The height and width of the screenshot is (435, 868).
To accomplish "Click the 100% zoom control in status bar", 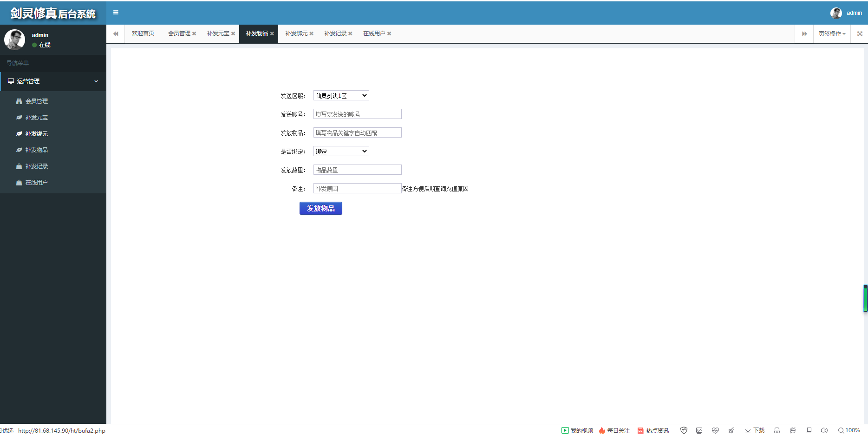I will click(x=849, y=430).
